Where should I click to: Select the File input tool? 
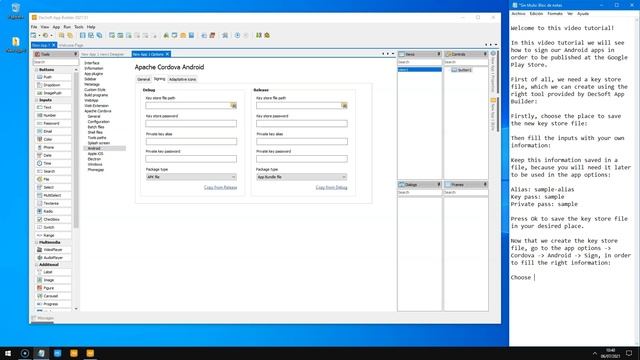(53, 179)
